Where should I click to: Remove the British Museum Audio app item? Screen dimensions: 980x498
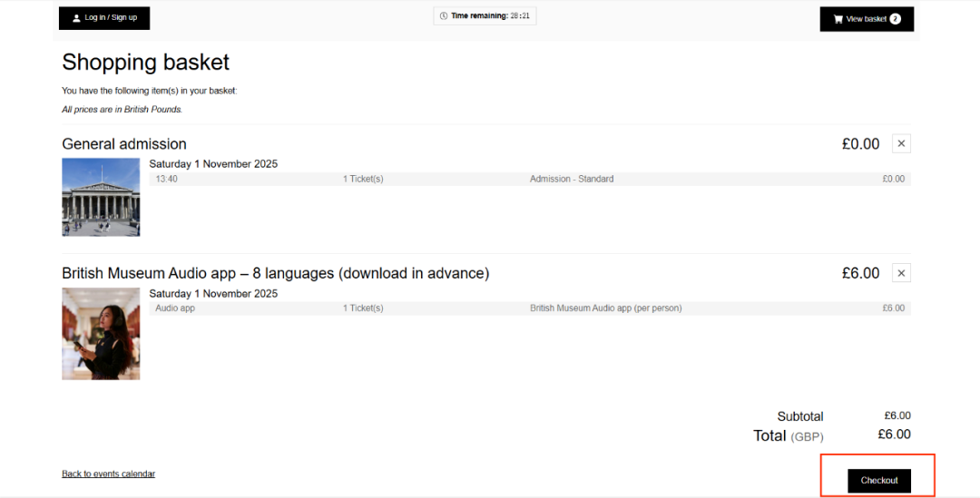[901, 273]
